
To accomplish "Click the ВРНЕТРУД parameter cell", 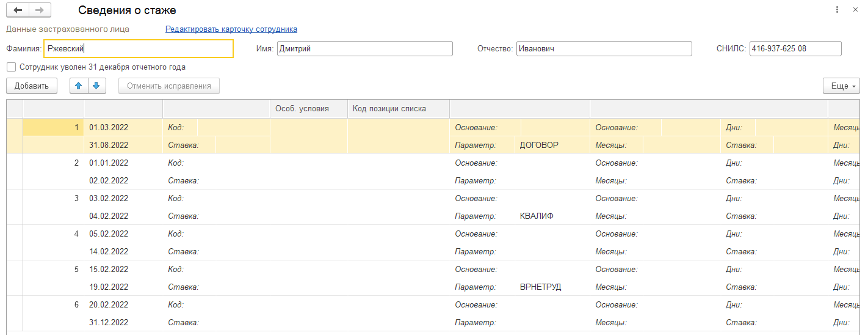I will click(x=540, y=287).
